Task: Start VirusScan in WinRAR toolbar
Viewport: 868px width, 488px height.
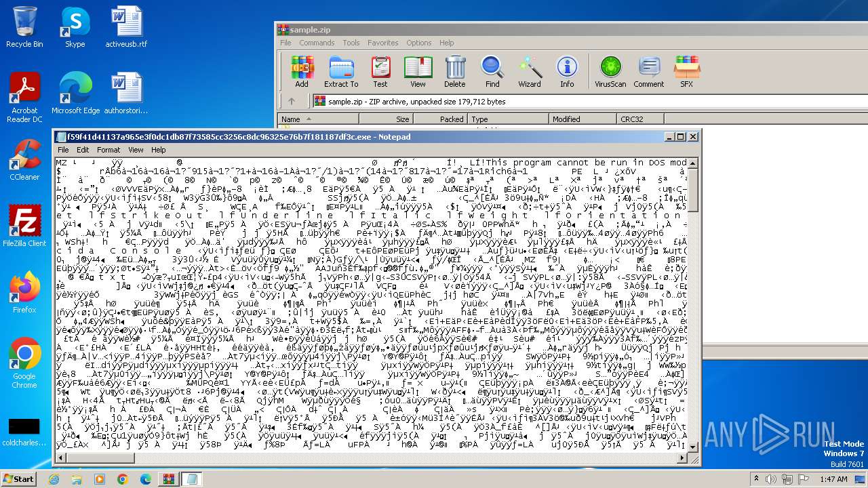Action: click(x=610, y=72)
